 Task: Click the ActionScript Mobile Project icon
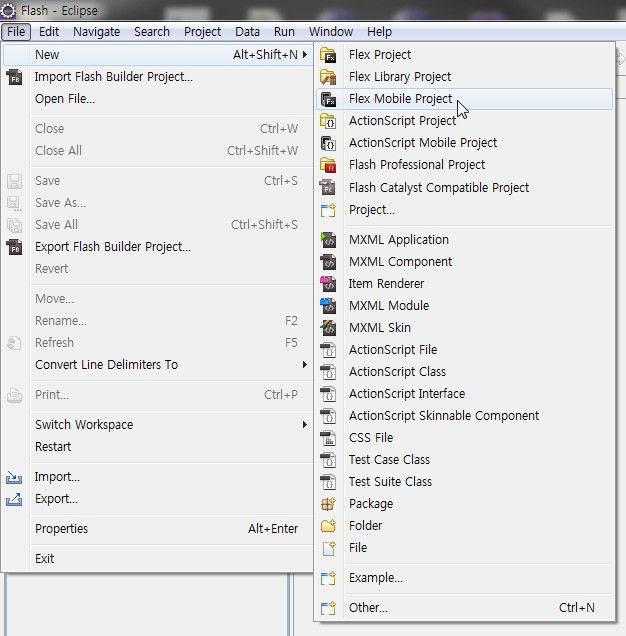328,143
